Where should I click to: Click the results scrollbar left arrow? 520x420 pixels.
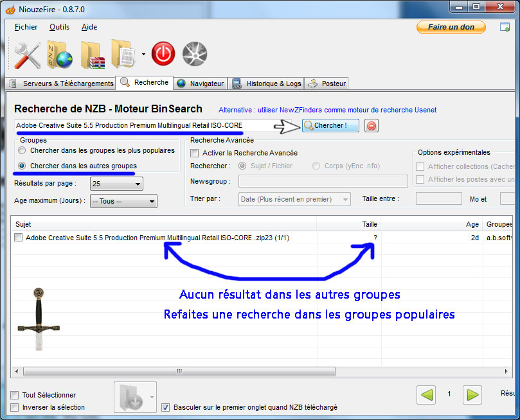pyautogui.click(x=17, y=371)
